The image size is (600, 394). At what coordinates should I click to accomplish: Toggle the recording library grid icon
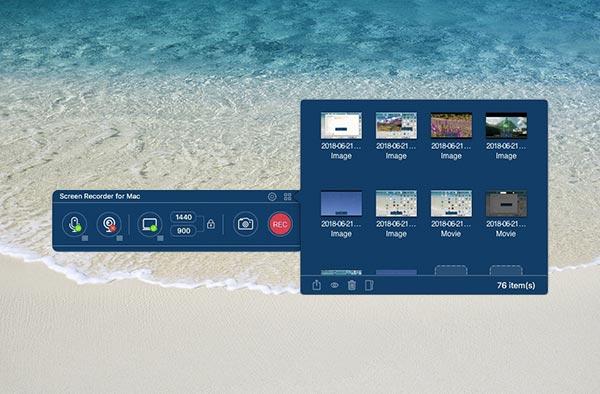click(288, 197)
